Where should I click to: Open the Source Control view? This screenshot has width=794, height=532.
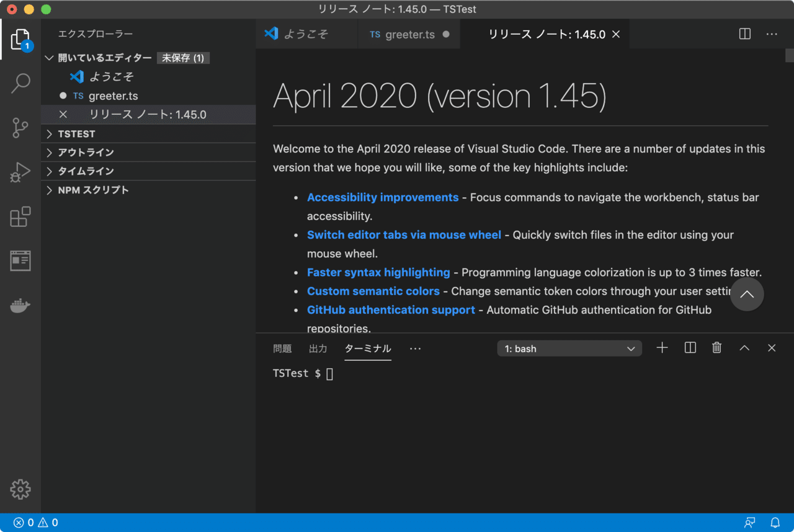(20, 128)
